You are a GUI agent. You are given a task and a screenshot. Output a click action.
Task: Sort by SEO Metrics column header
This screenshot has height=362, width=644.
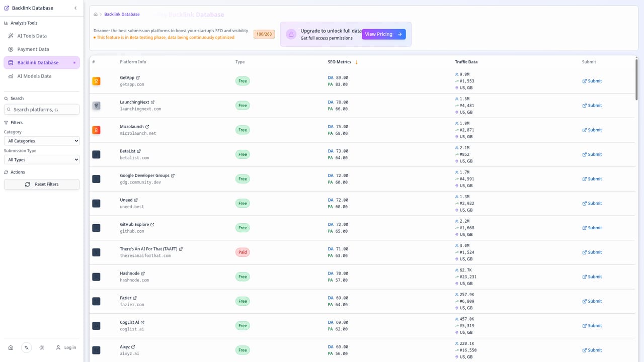pyautogui.click(x=343, y=62)
